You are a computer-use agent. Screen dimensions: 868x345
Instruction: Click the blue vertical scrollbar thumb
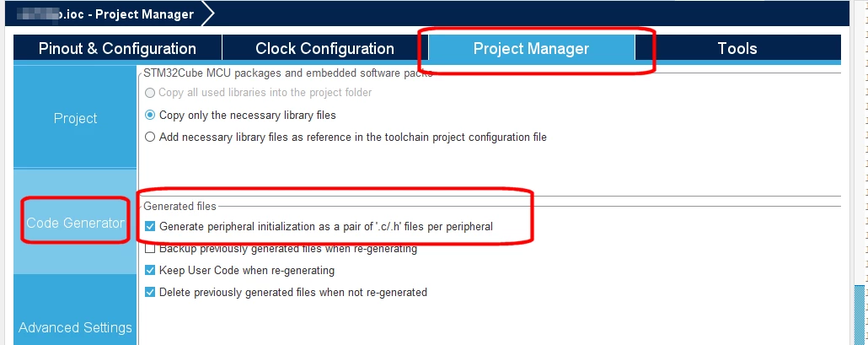coord(859,315)
